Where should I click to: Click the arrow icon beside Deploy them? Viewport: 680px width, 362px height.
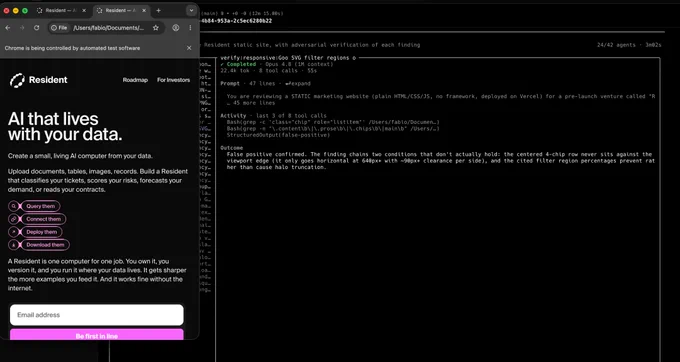tap(13, 232)
